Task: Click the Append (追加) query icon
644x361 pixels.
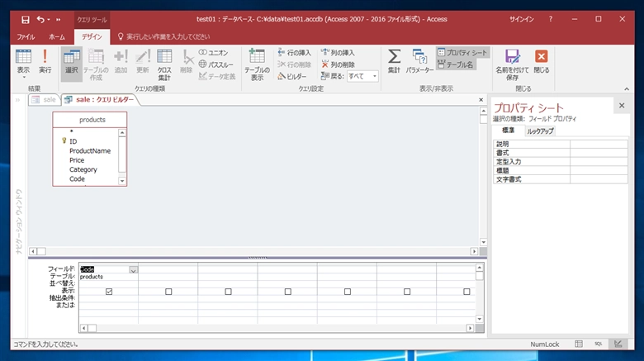Action: (121, 62)
